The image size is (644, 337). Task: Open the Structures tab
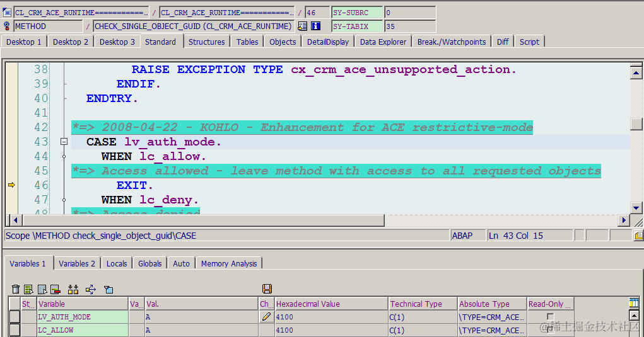pos(207,42)
